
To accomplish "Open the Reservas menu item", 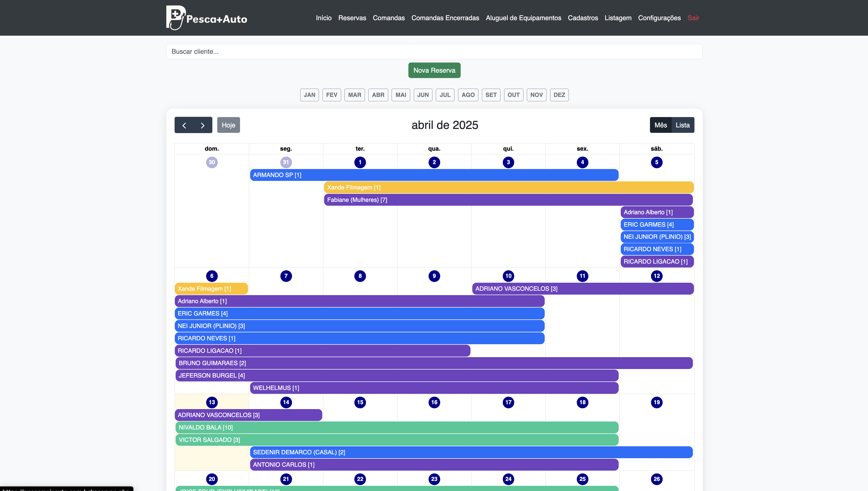I will pos(352,18).
